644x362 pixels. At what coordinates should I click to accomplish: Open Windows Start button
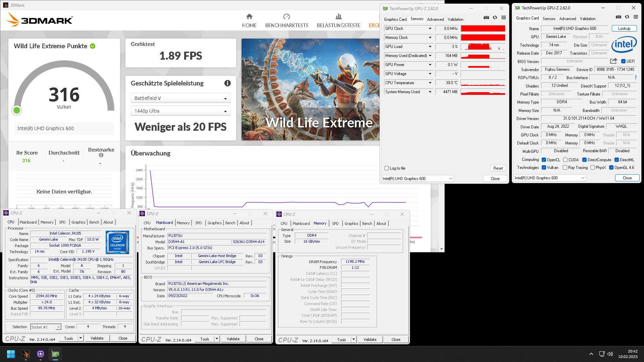pos(11,354)
